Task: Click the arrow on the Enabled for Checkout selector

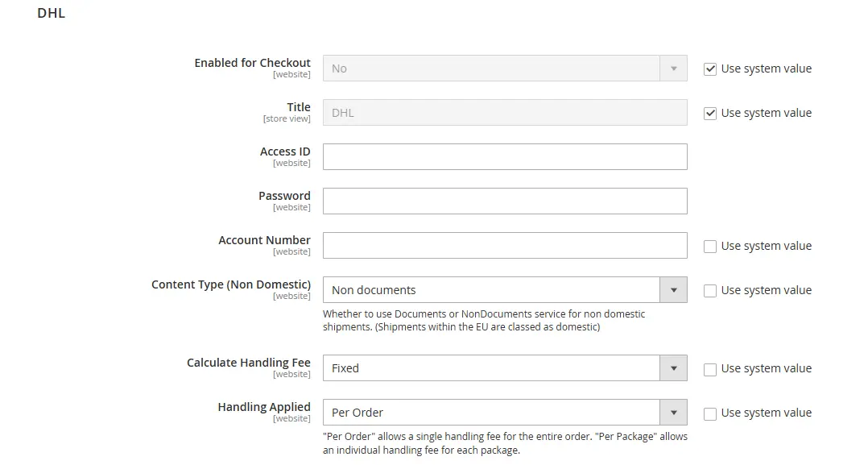Action: 673,69
